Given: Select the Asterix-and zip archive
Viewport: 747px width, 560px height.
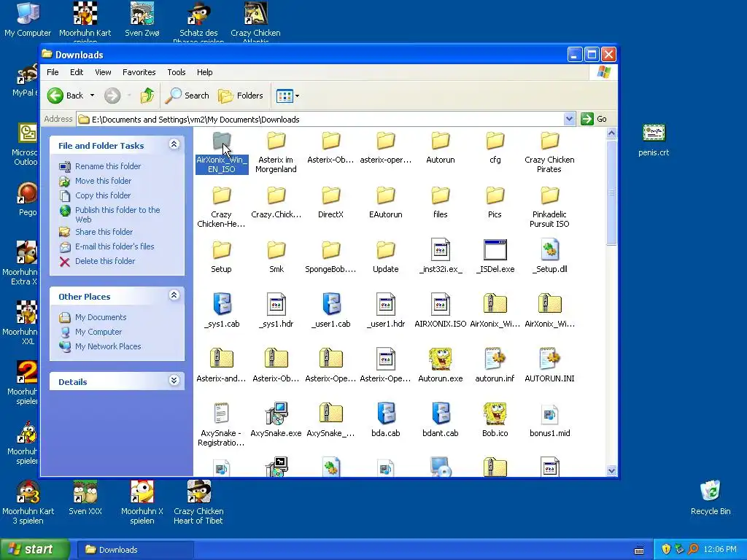Looking at the screenshot, I should click(222, 367).
